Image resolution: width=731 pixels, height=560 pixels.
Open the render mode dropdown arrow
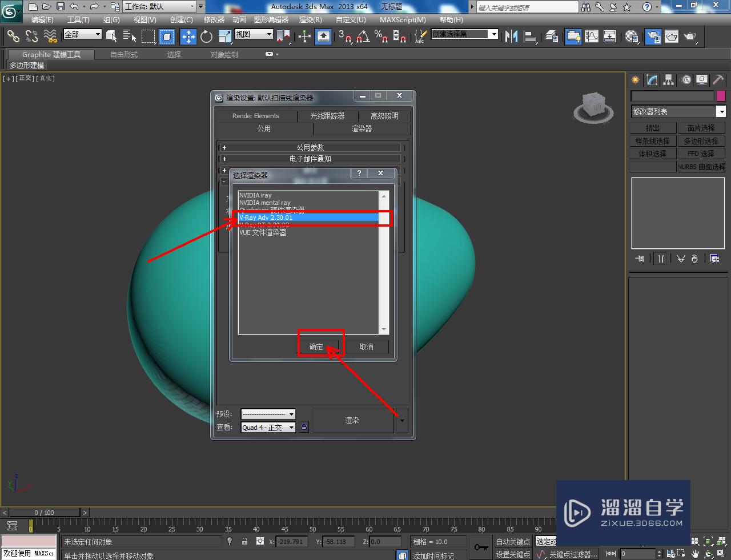pos(402,421)
